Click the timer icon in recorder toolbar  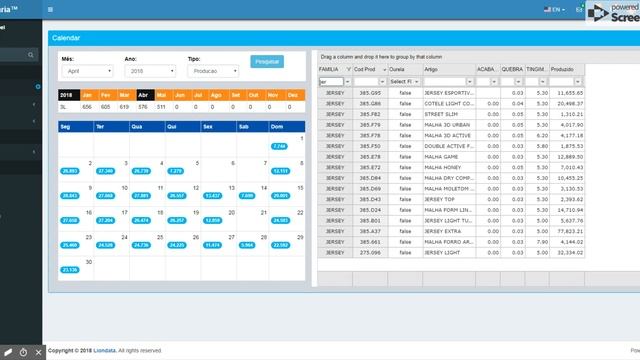pos(23,352)
